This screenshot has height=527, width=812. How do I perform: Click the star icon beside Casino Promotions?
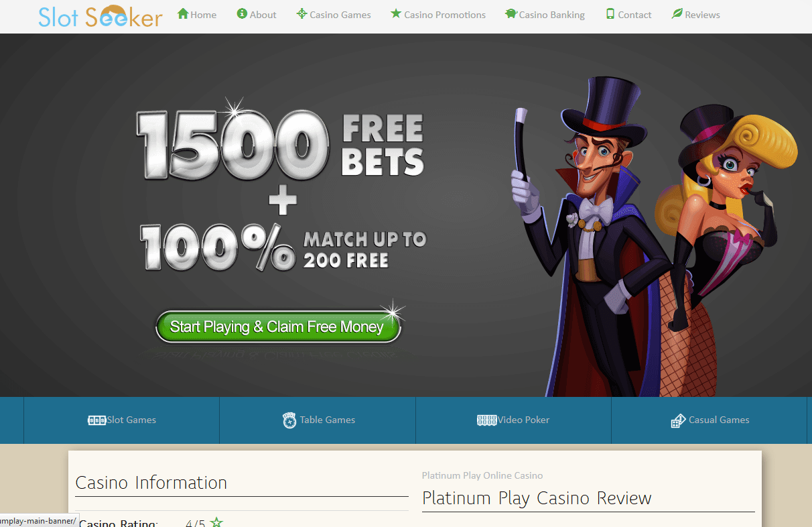[396, 13]
